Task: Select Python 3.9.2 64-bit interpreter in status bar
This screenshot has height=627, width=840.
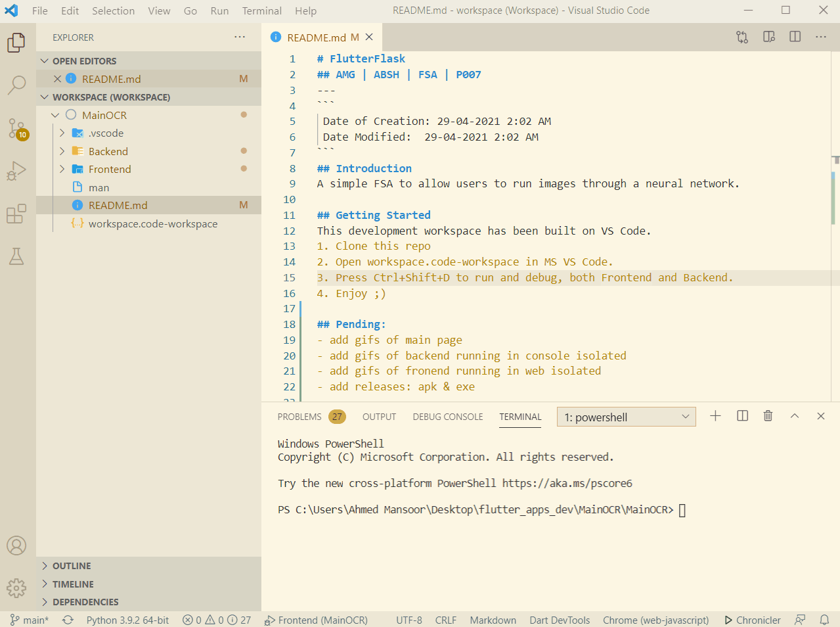Action: pos(127,620)
